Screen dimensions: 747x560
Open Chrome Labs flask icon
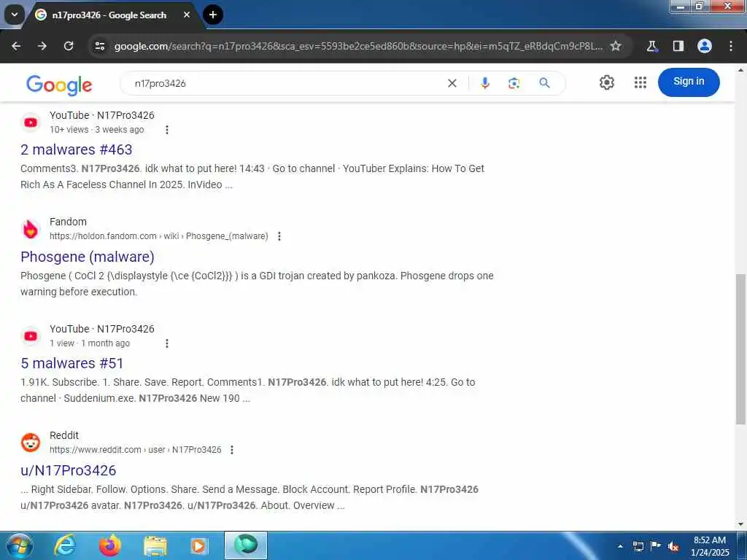652,46
